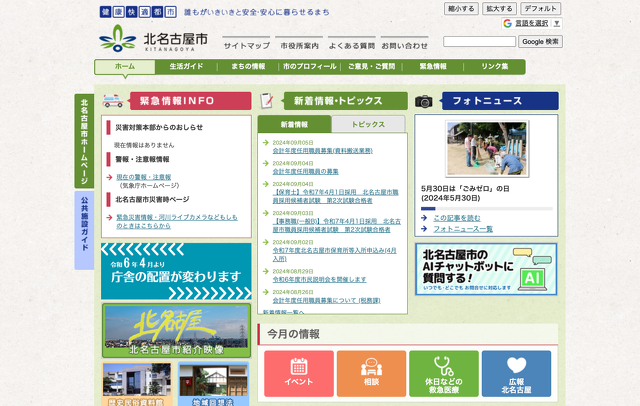Open the イベント events tile
Viewport: 640px width, 406px height.
(299, 373)
